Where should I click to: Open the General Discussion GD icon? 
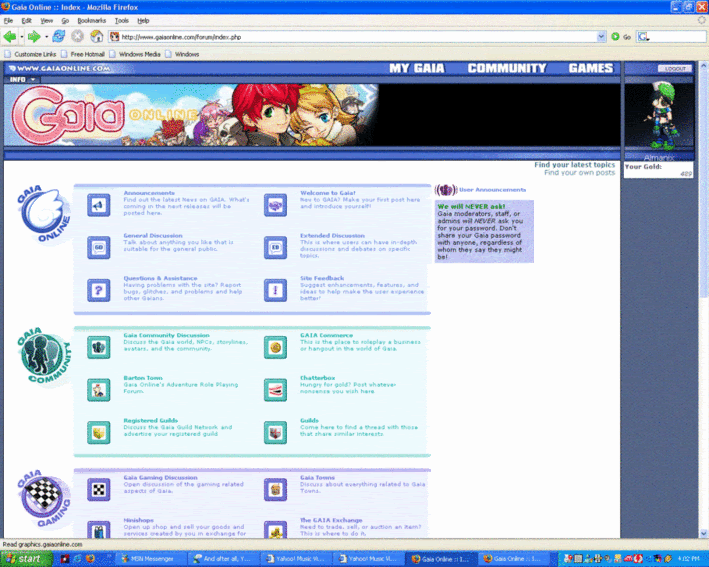[99, 248]
